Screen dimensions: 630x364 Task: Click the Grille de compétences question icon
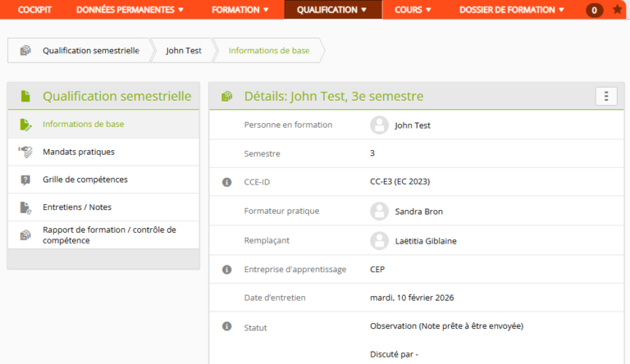[x=25, y=180]
